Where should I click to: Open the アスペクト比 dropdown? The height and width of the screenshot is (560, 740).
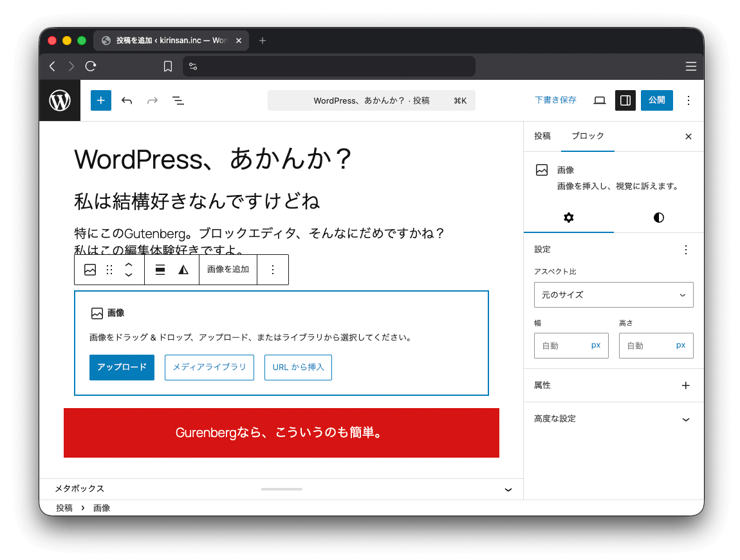[x=613, y=295]
